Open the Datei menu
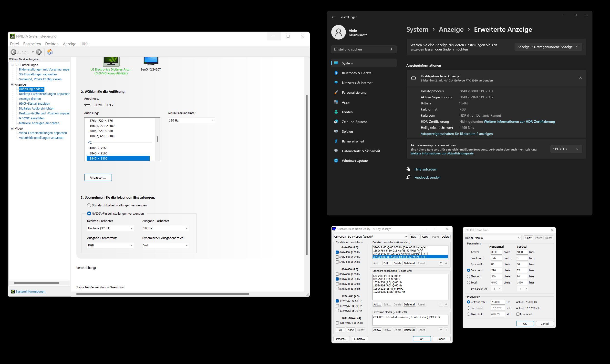 click(x=14, y=44)
